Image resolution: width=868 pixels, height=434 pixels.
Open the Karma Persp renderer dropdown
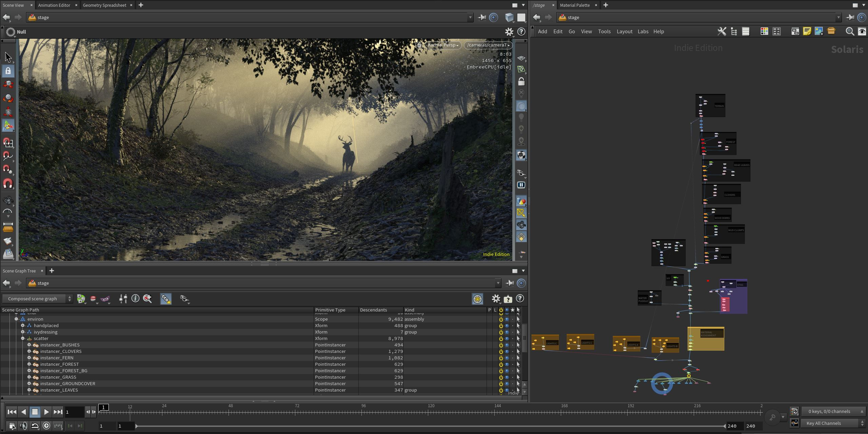pos(442,45)
